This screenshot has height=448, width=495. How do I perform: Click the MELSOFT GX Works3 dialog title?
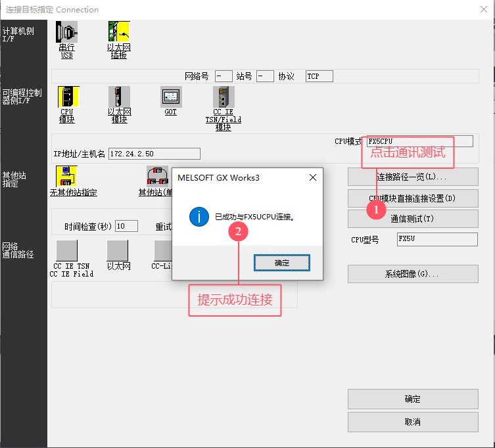click(x=218, y=177)
